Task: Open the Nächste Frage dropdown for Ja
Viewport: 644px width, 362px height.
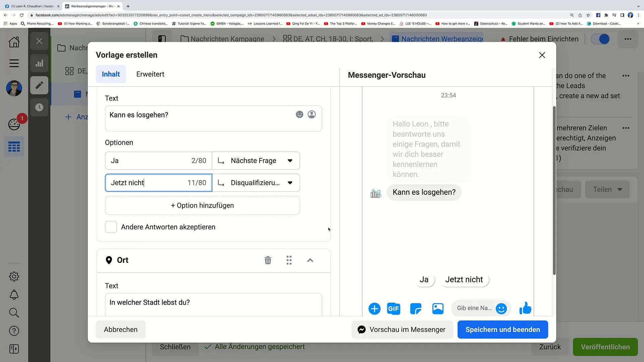Action: pyautogui.click(x=256, y=161)
